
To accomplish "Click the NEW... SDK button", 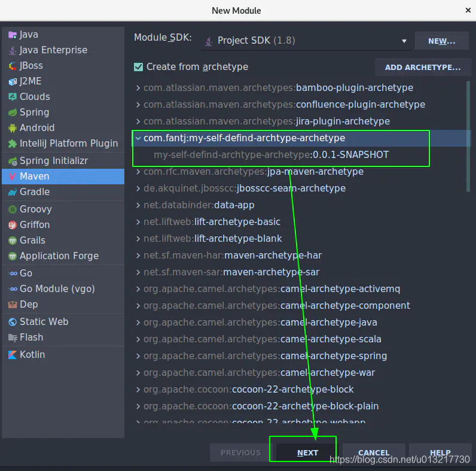I will coord(442,41).
